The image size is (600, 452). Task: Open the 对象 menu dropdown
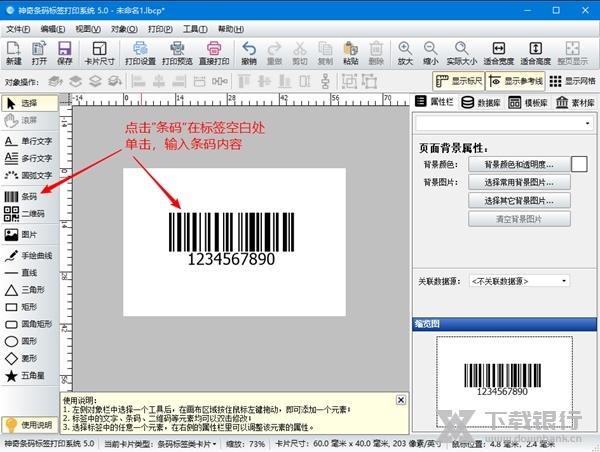click(124, 29)
